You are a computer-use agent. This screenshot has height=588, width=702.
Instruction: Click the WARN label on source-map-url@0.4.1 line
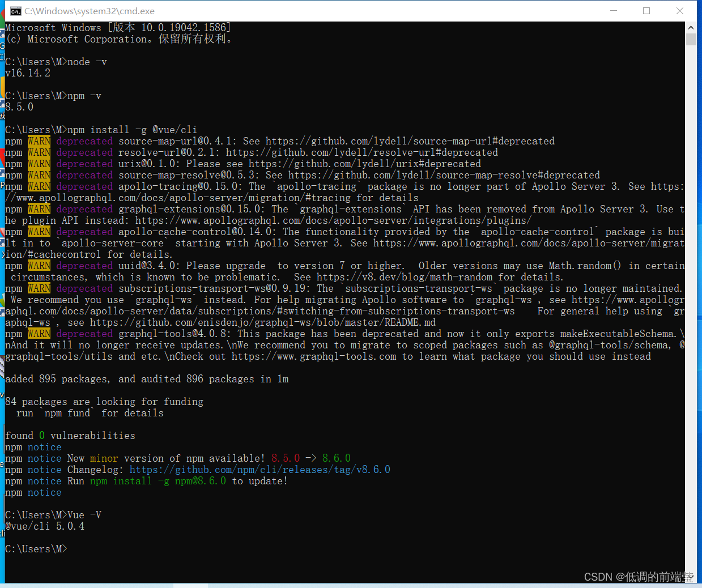pos(39,141)
